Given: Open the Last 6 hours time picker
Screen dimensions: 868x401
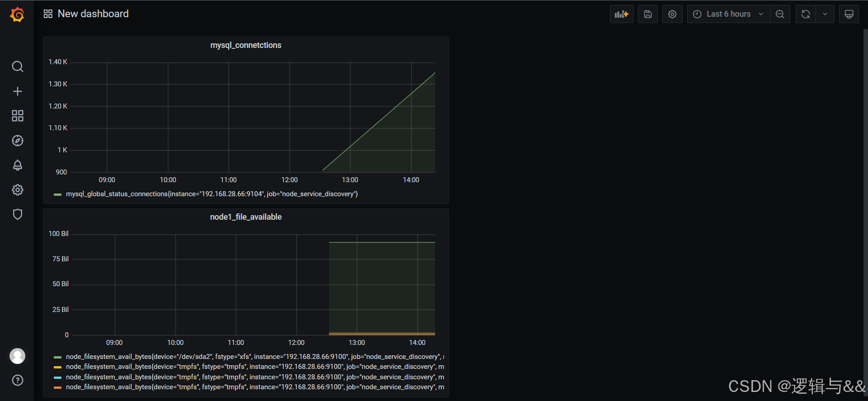Looking at the screenshot, I should (728, 14).
